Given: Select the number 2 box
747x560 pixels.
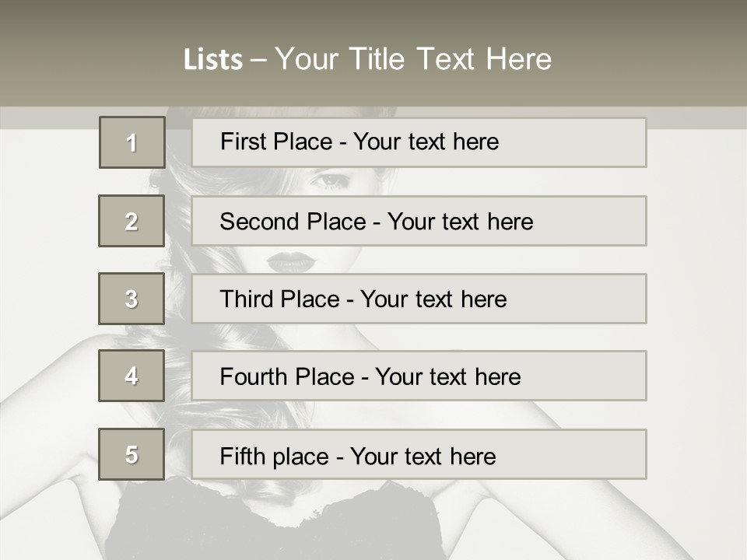Looking at the screenshot, I should pos(132,221).
